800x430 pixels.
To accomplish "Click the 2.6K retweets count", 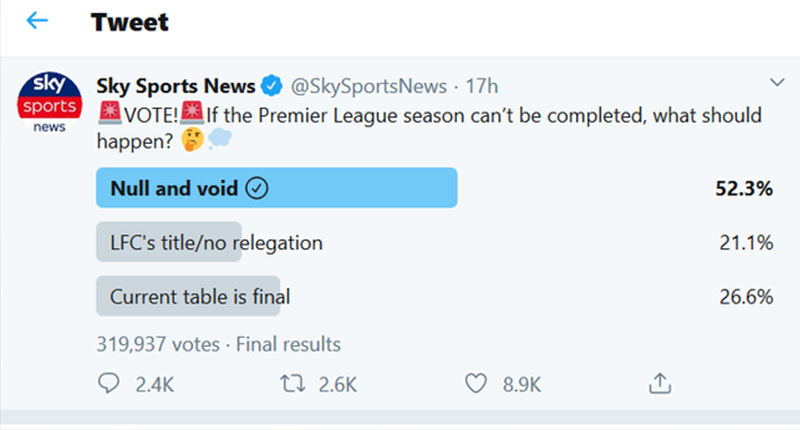I will pos(338,385).
